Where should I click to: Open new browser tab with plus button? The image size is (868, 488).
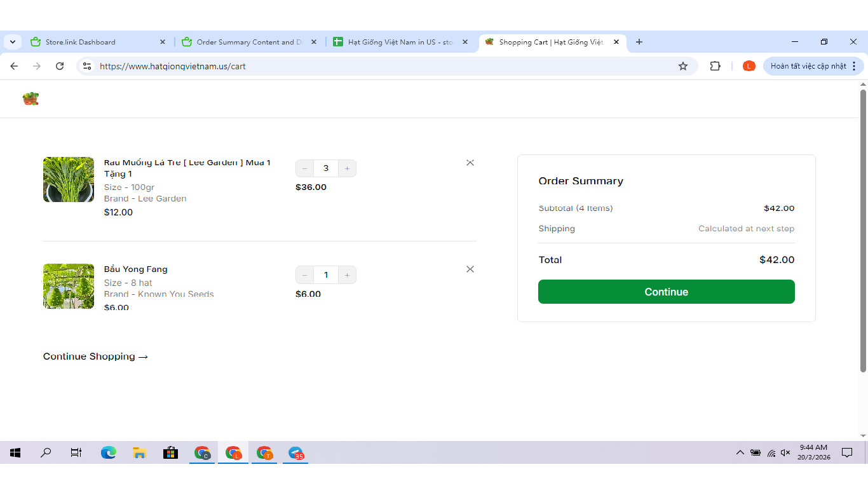click(x=639, y=42)
